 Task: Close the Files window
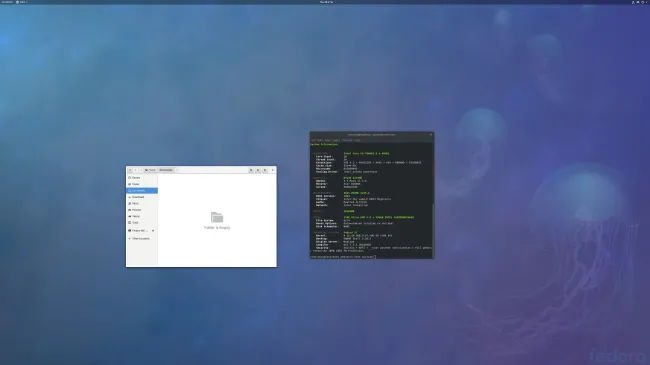click(x=273, y=170)
